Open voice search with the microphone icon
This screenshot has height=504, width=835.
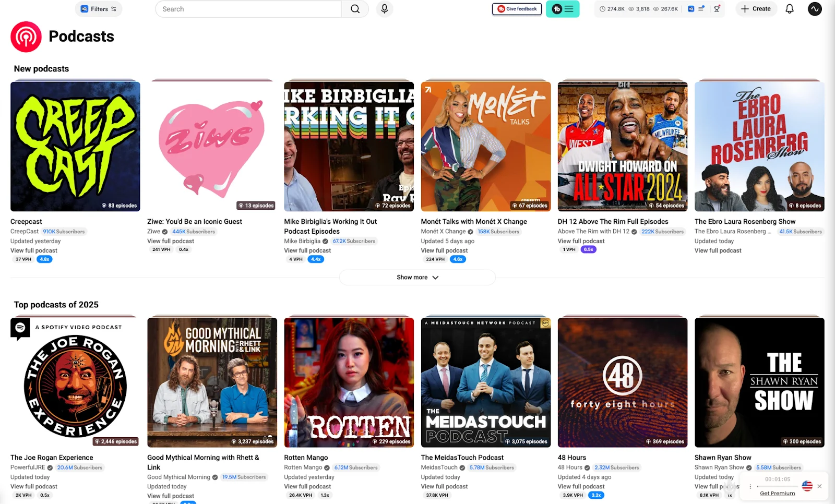coord(384,9)
